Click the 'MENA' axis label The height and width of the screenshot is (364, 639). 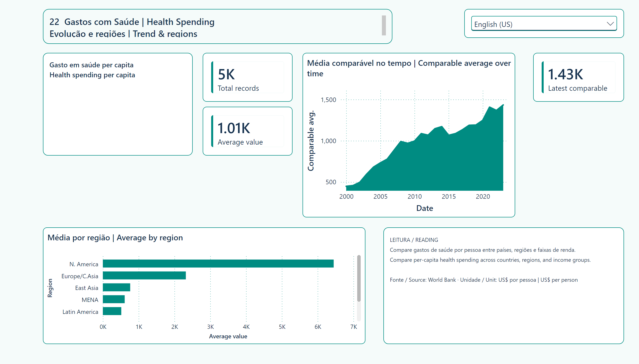[90, 300]
